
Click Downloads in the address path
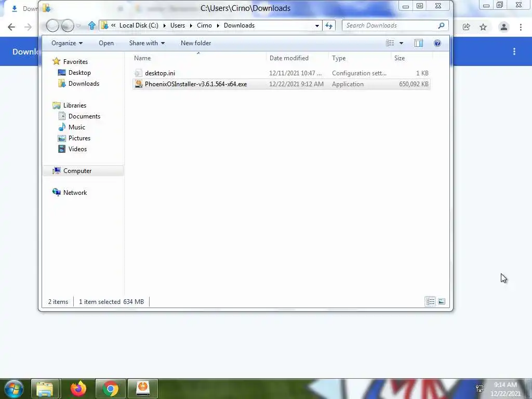coord(239,25)
